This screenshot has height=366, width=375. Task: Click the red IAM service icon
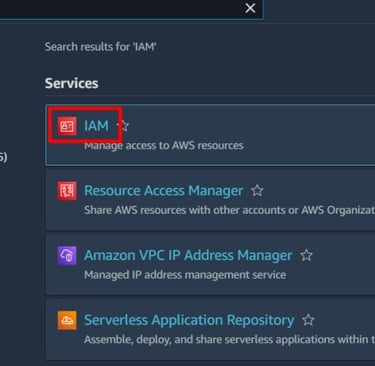[x=67, y=126]
